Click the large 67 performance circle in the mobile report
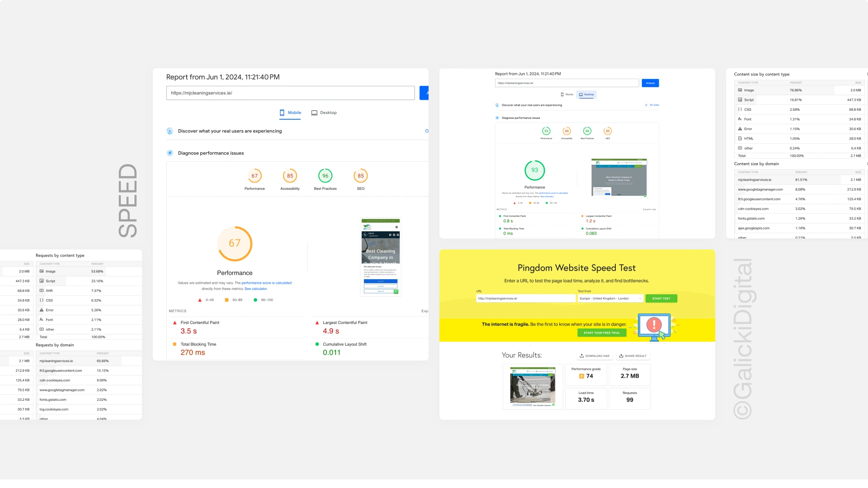868x488 pixels. [x=235, y=244]
